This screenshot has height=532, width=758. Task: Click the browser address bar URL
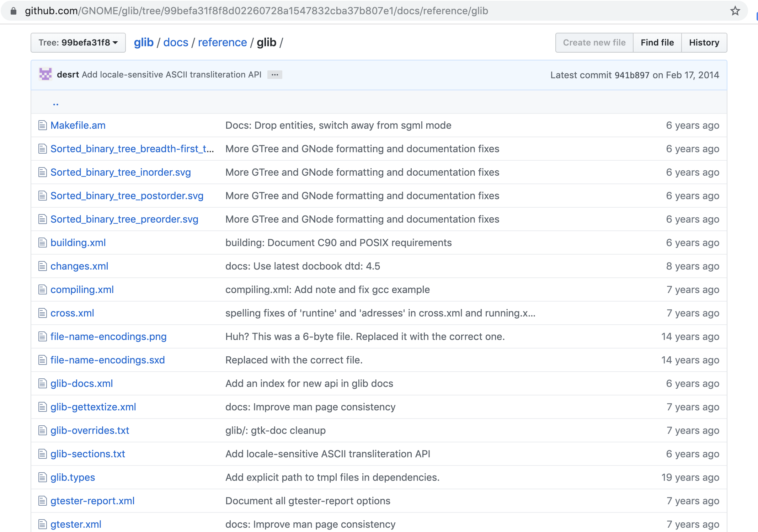click(x=256, y=11)
